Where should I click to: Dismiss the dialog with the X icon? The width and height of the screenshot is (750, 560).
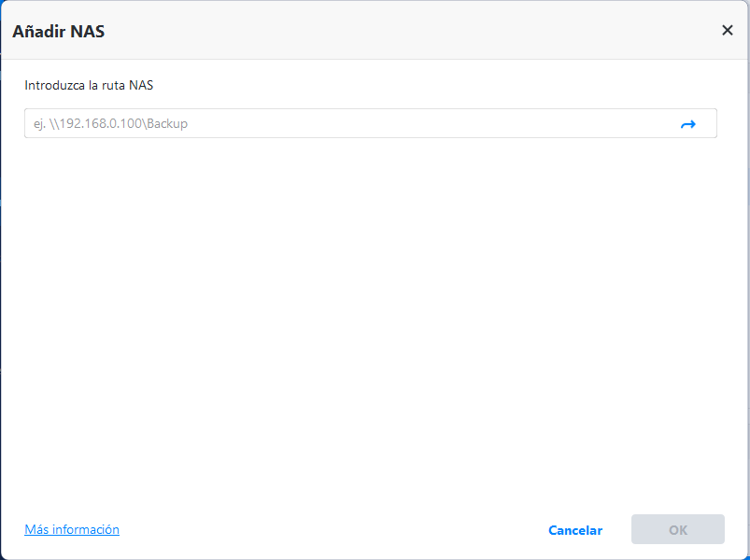point(728,30)
